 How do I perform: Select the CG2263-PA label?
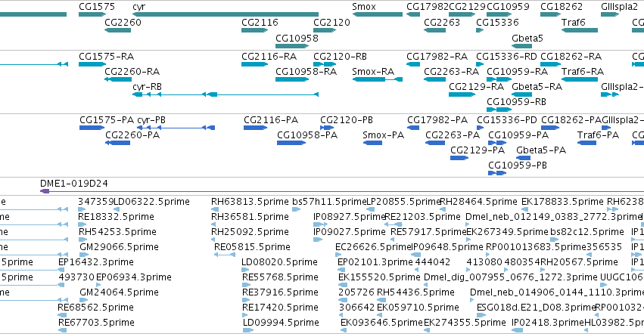[x=453, y=135]
